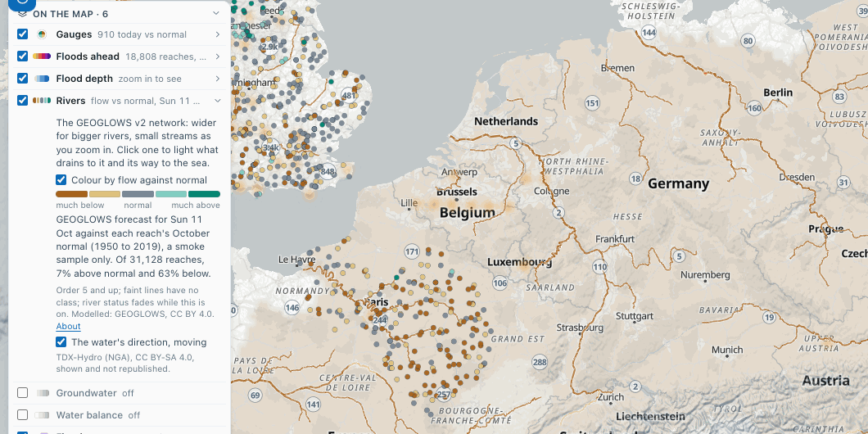Image resolution: width=868 pixels, height=434 pixels.
Task: Open the 141 cluster marker in Centre-Val de Loire
Action: coord(313,405)
